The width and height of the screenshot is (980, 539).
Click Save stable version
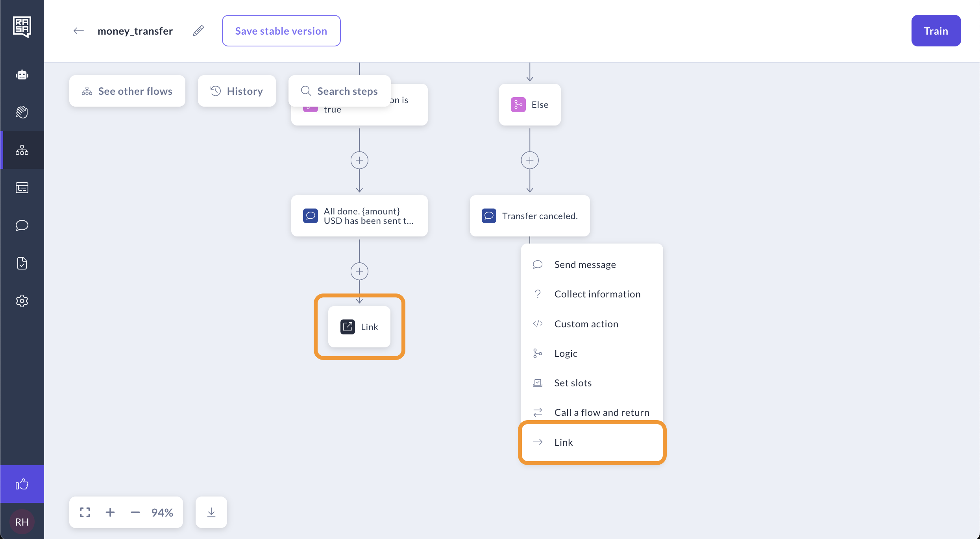pyautogui.click(x=281, y=31)
